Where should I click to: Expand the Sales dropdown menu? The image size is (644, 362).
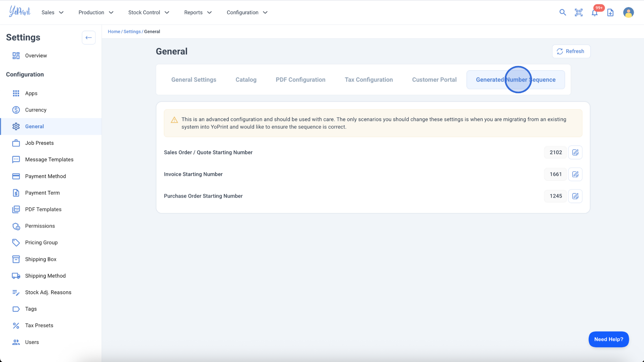click(53, 12)
